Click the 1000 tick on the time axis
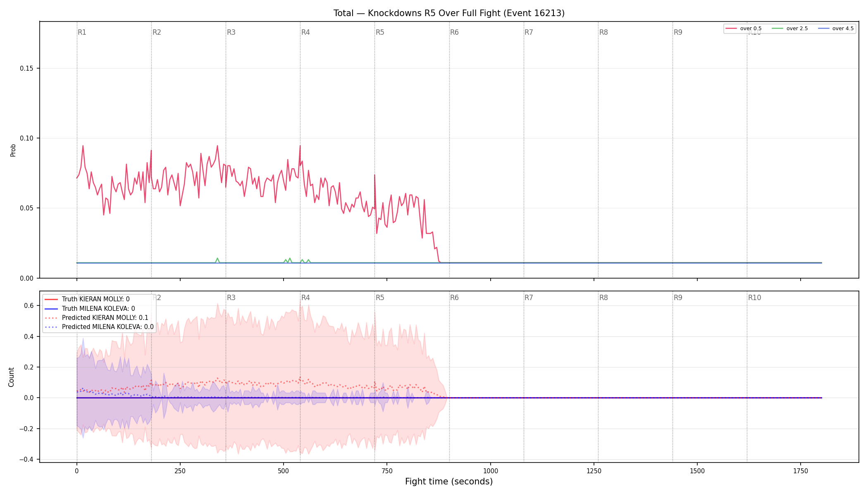Screen dimensions: 868x496 491,471
